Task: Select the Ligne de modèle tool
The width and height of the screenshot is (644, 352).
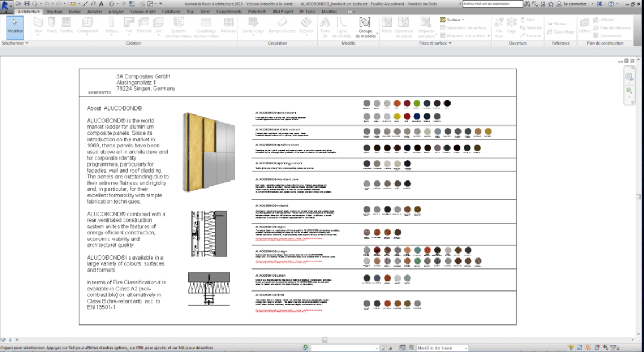Action: (342, 27)
